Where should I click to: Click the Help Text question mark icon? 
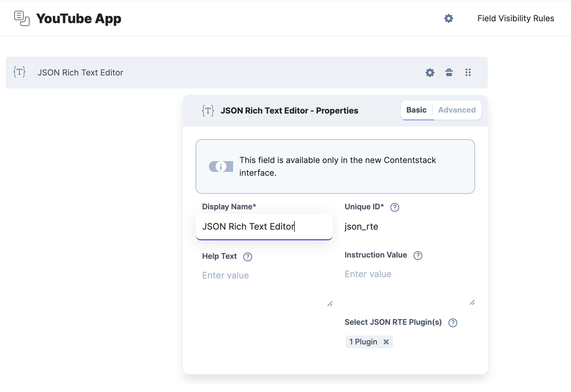(x=248, y=257)
